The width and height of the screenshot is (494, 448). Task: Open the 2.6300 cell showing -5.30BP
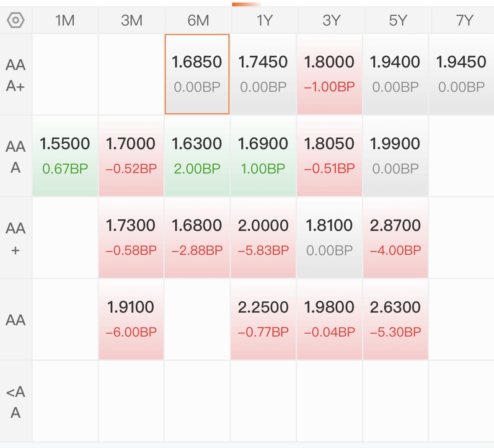coord(396,319)
